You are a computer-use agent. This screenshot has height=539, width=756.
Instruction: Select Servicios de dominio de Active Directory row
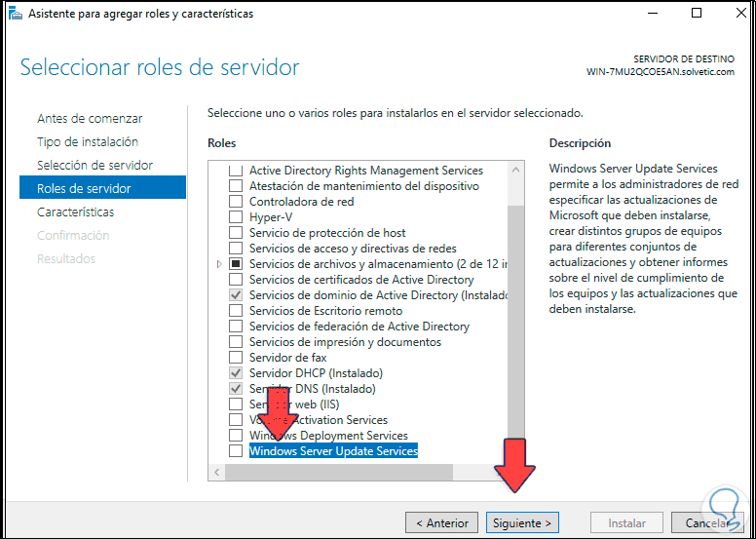click(379, 294)
